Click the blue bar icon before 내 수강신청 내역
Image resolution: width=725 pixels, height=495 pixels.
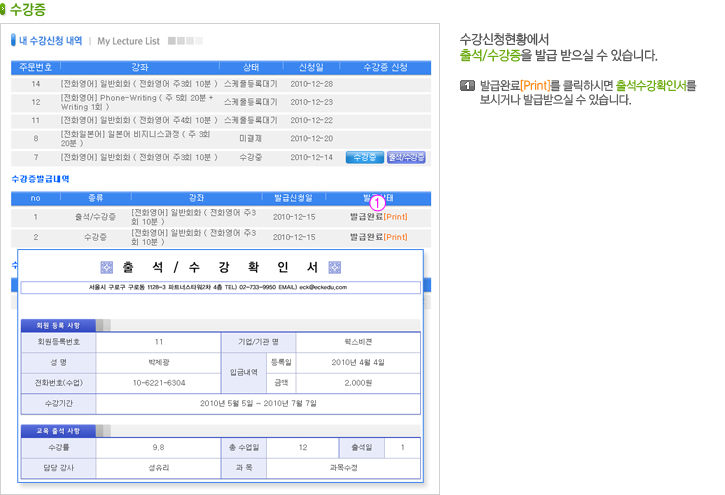(14, 41)
